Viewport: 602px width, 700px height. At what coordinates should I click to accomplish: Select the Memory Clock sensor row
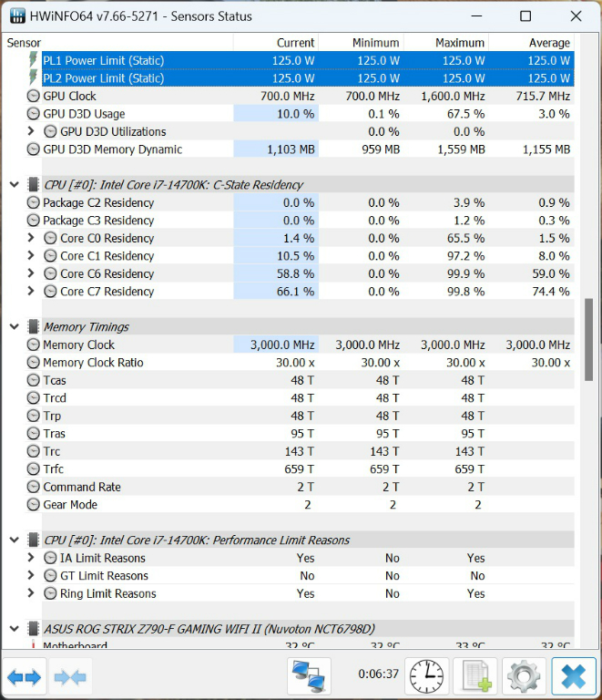pyautogui.click(x=79, y=345)
